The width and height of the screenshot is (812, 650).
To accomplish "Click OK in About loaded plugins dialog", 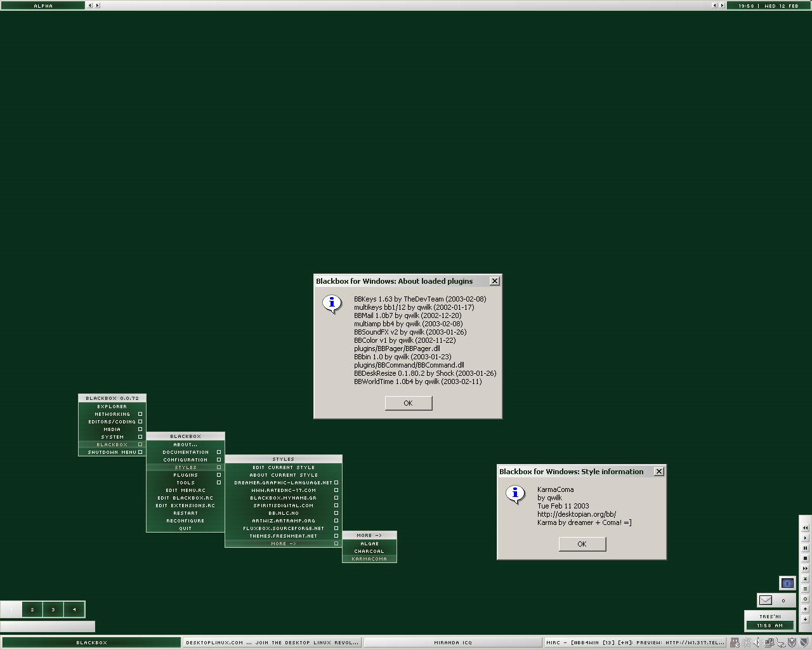I will click(409, 403).
